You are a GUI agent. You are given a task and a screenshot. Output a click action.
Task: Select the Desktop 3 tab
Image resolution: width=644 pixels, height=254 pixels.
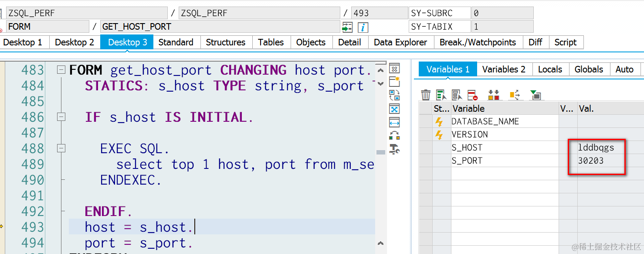pyautogui.click(x=127, y=42)
